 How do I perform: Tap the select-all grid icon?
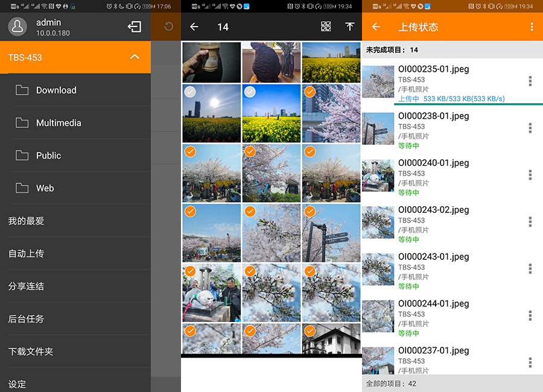(326, 27)
